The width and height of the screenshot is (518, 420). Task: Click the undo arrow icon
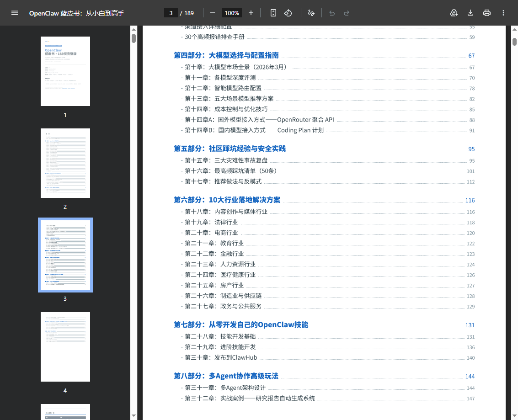[x=332, y=13]
